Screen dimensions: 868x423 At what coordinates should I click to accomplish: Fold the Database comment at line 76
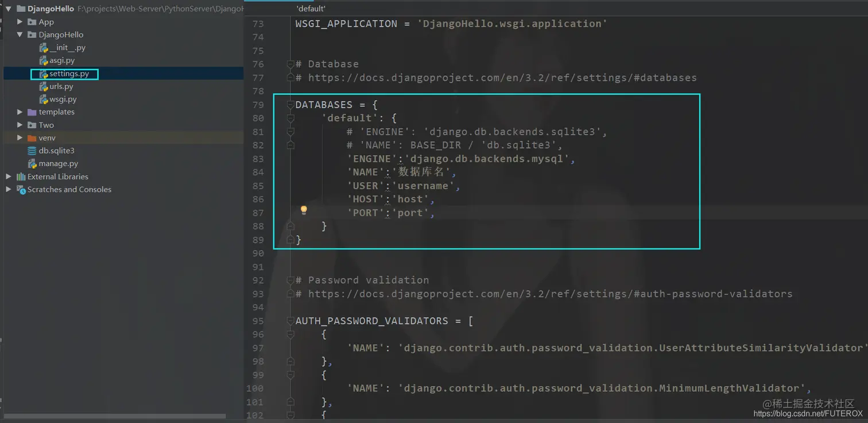(290, 64)
